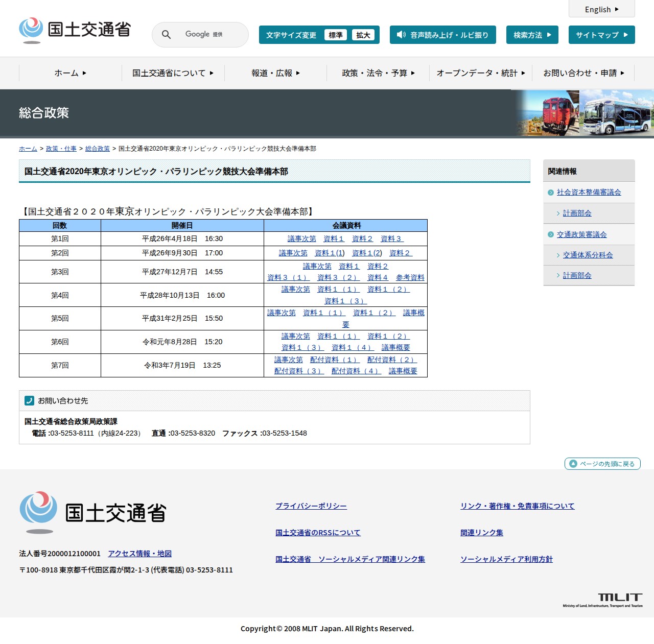Click the speaker icon for audio reading

[401, 35]
